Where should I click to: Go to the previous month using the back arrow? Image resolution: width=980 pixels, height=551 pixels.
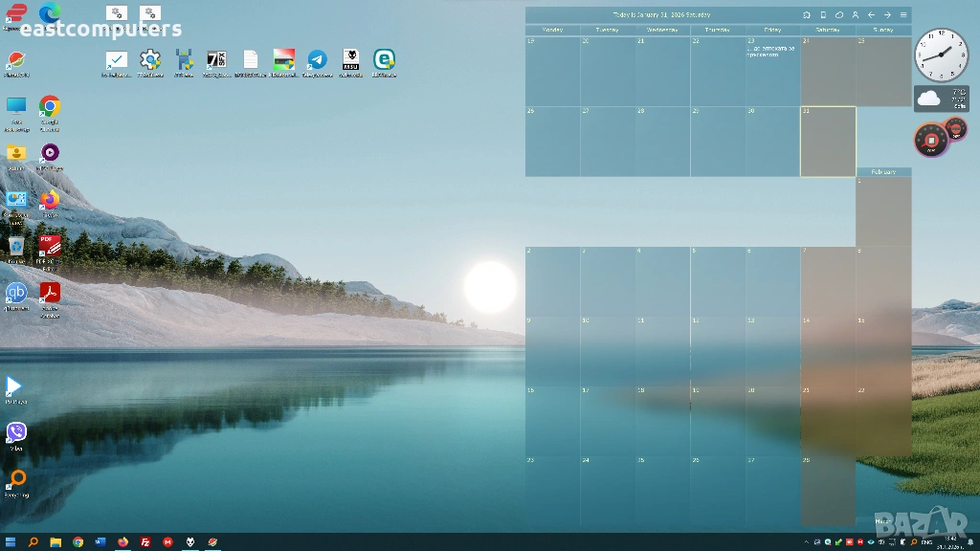pyautogui.click(x=871, y=15)
